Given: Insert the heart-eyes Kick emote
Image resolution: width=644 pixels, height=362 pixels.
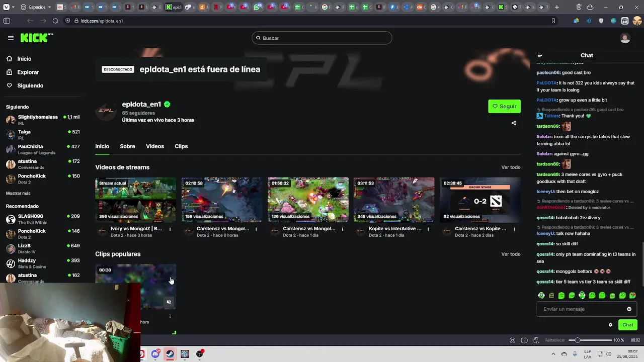Looking at the screenshot, I should point(632,295).
